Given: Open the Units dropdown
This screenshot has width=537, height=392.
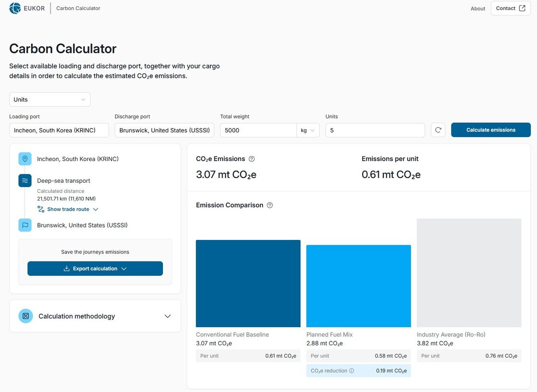Looking at the screenshot, I should pyautogui.click(x=49, y=99).
